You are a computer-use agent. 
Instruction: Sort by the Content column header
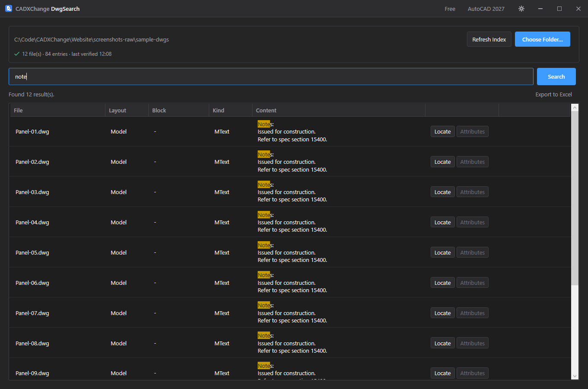tap(339, 110)
